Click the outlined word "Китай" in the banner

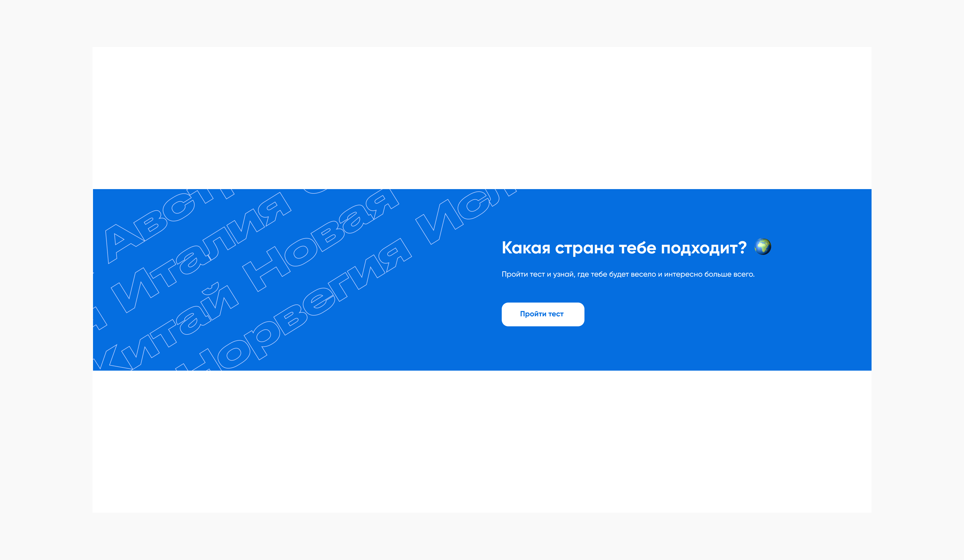point(164,327)
